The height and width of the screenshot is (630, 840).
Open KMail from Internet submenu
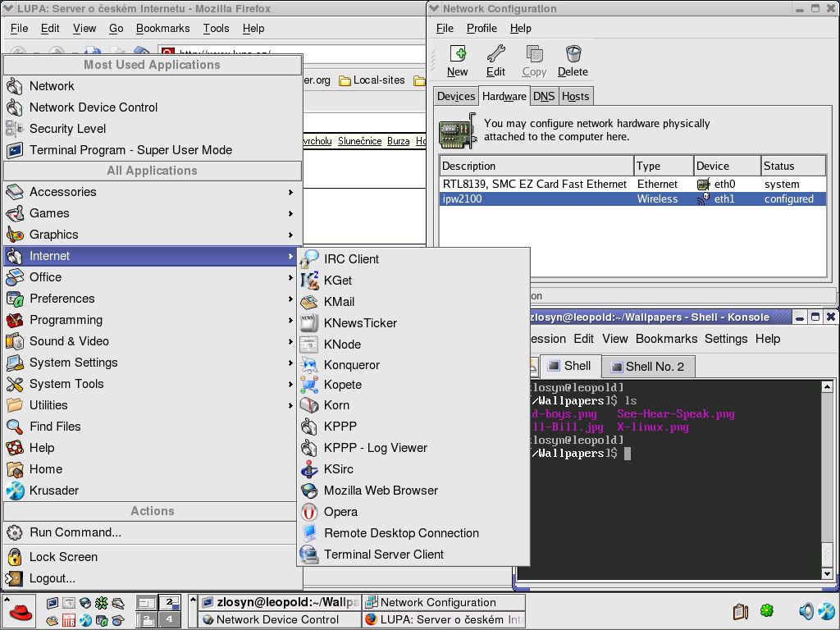(x=413, y=302)
